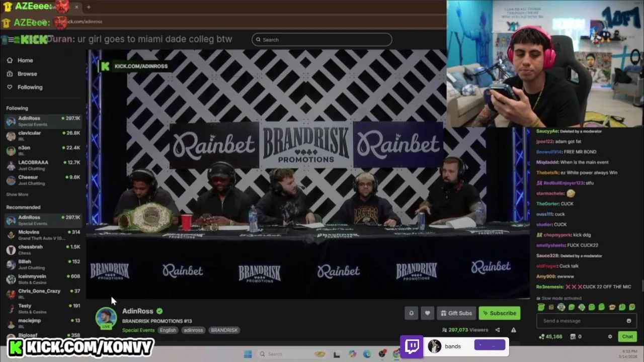Open Testy recommended channel
Screen dimensions: 644x362
(x=43, y=308)
